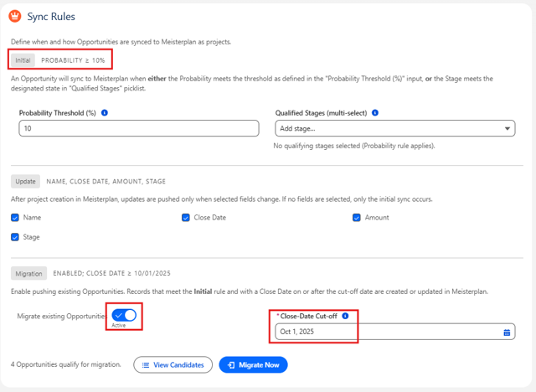Click the Migrate Now button
Viewport: 536px width, 392px height.
[253, 365]
